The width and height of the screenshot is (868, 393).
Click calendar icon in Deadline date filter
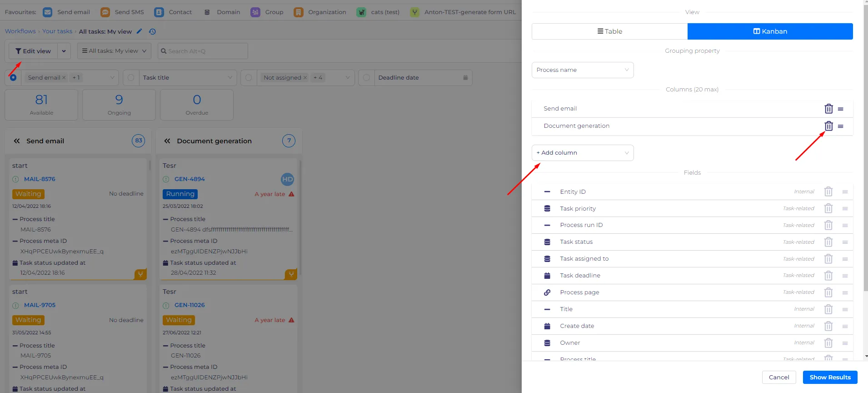click(465, 78)
